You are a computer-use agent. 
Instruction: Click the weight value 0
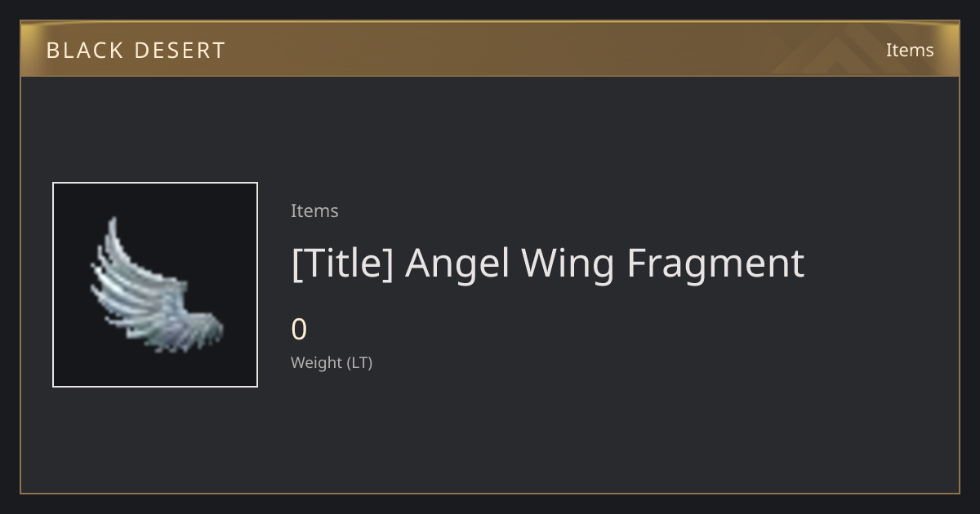(299, 330)
